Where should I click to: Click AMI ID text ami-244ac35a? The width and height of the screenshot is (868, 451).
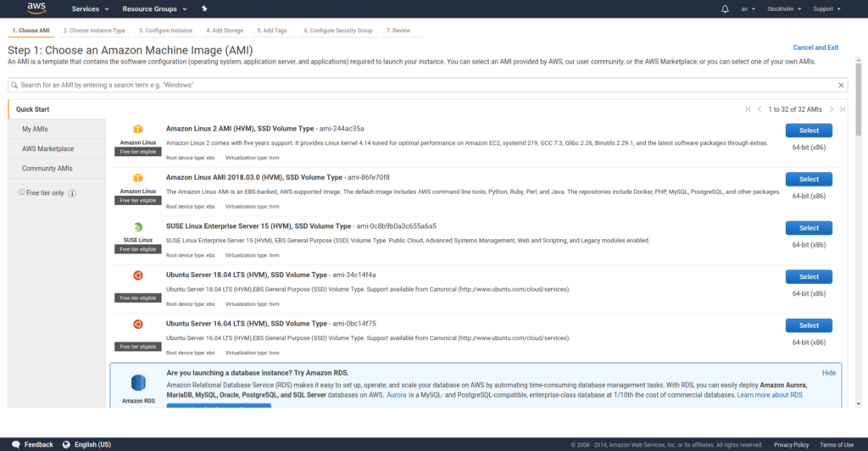342,129
